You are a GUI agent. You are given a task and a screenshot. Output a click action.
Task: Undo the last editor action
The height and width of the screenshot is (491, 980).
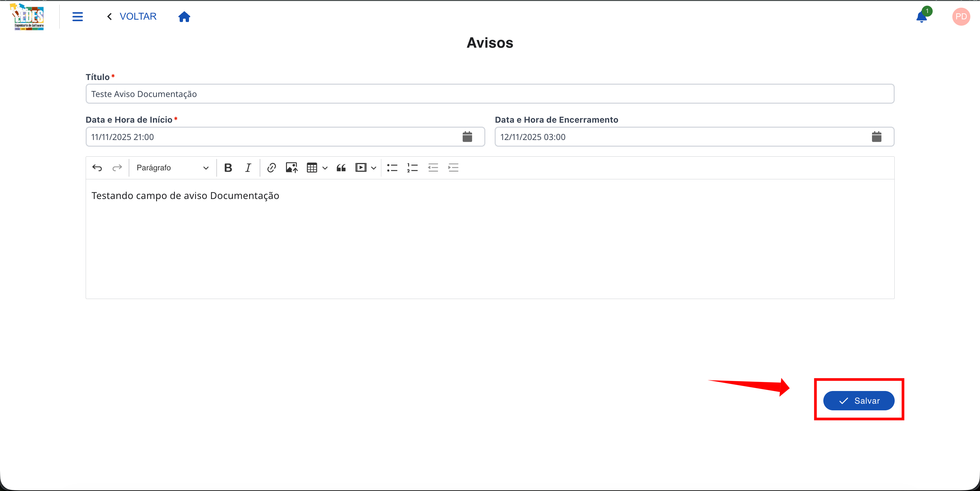point(97,168)
